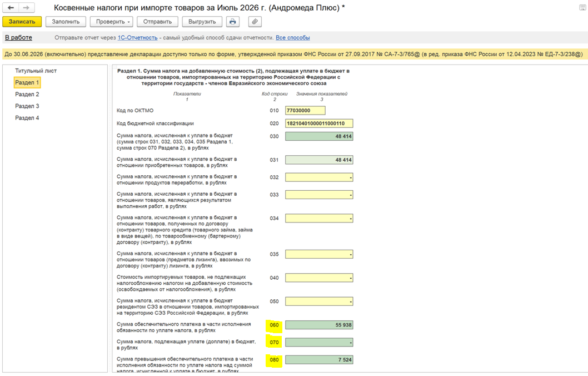Click the Выгрузить button
588x376 pixels.
[202, 22]
